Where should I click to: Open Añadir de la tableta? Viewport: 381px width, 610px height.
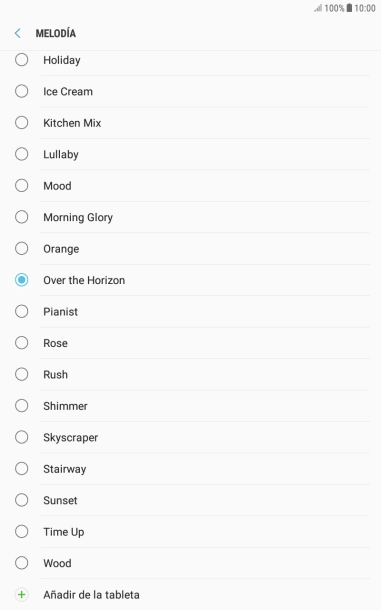point(190,594)
